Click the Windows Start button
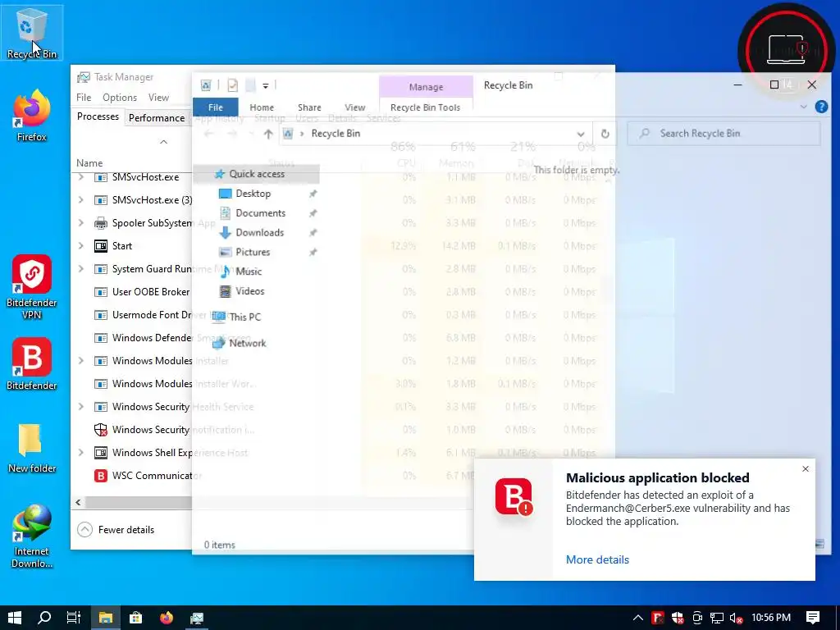The image size is (840, 630). [x=15, y=618]
